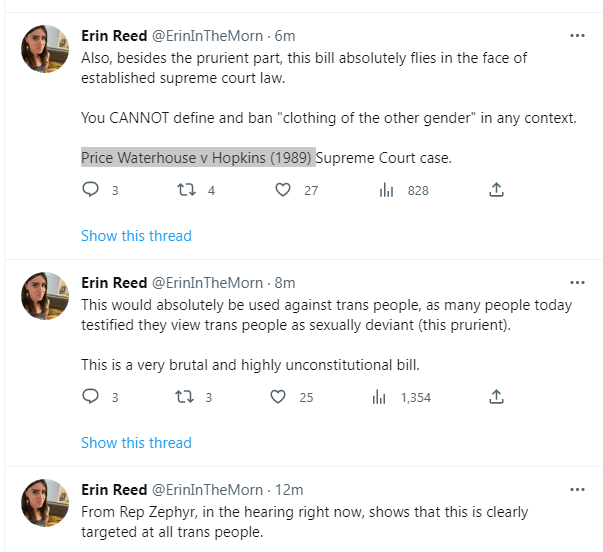The image size is (603, 552).
Task: Open Erin Reed's avatar on the 12m tweet
Action: [45, 503]
